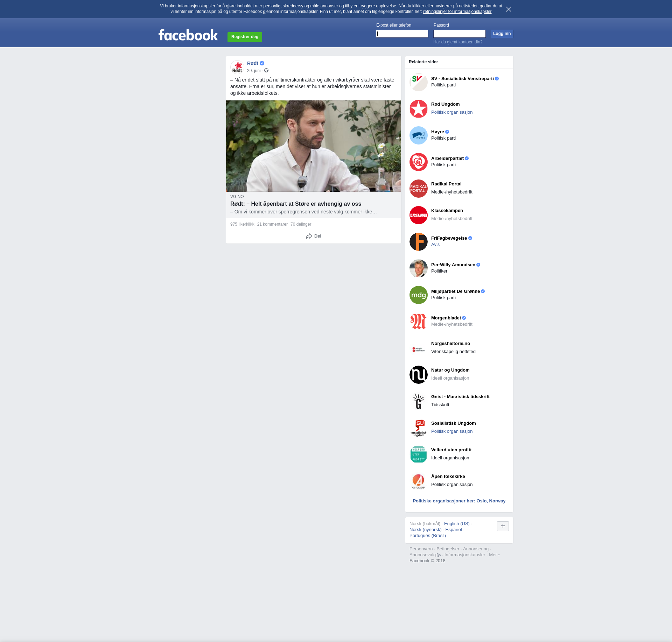Click the plus button for more languages
The width and height of the screenshot is (672, 642).
click(x=503, y=526)
